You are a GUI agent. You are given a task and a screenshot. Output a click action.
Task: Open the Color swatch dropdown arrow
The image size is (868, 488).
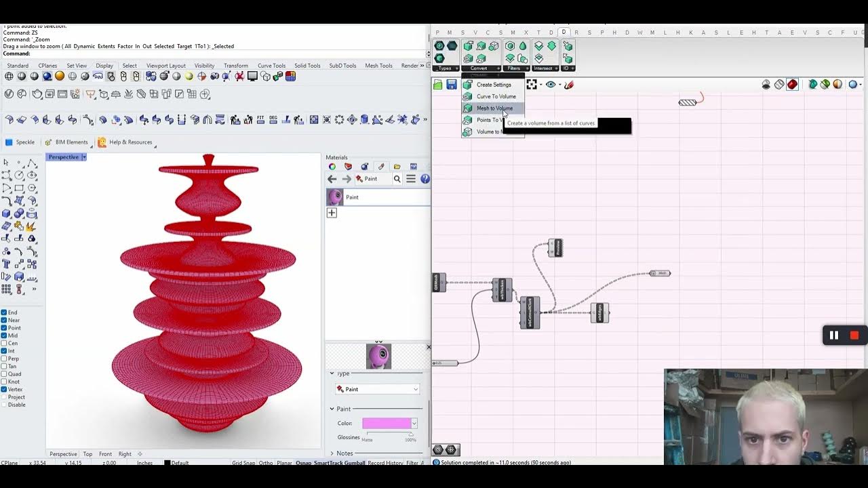414,423
